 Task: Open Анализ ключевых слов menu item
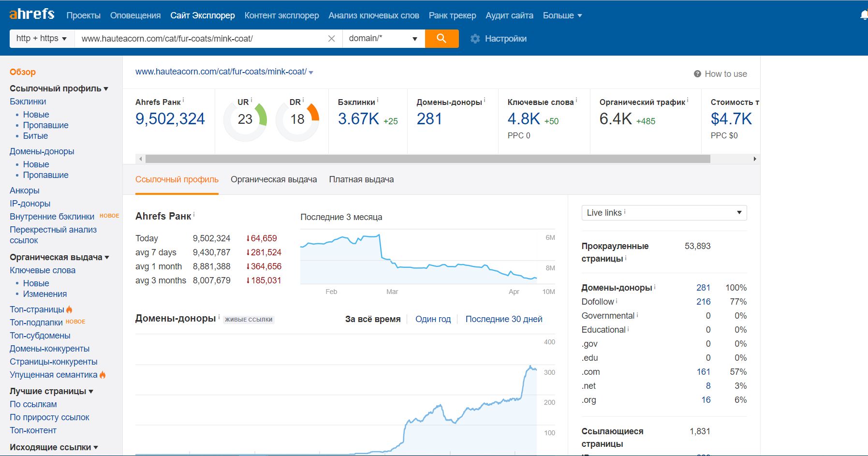pyautogui.click(x=374, y=15)
